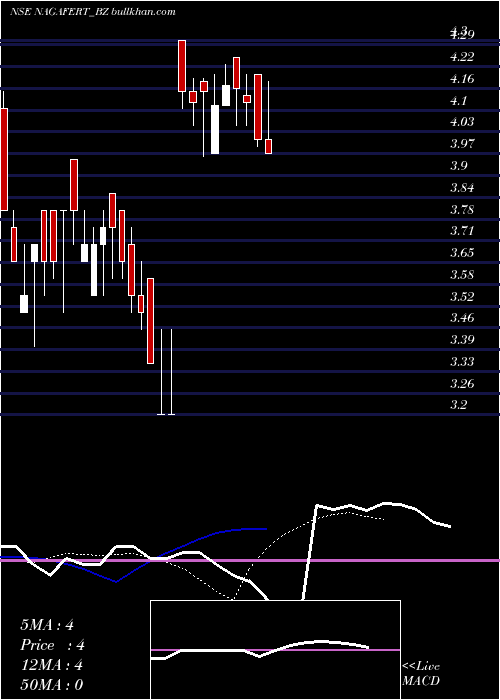Click the Live MACD inset chart
The width and height of the screenshot is (500, 700).
tap(275, 650)
